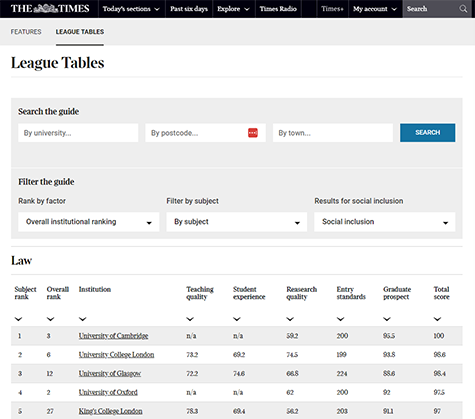475x419 pixels.
Task: Click the red password-manager icon in postcode field
Action: pos(253,133)
